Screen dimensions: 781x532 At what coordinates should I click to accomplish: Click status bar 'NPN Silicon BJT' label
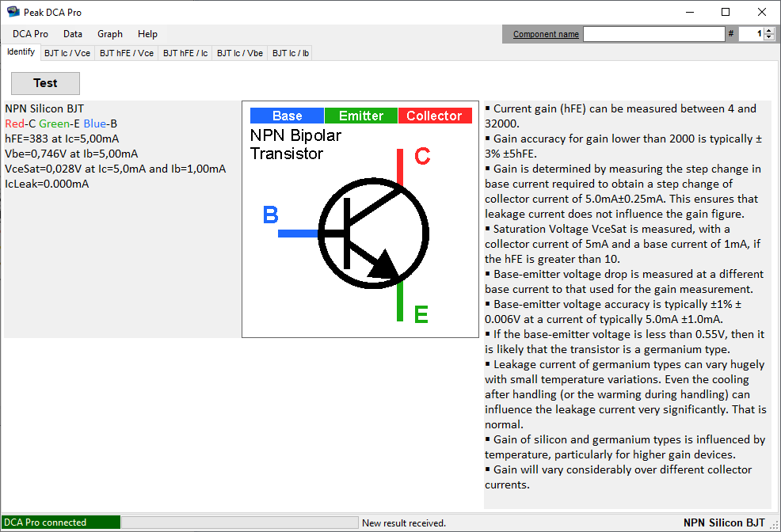point(724,522)
